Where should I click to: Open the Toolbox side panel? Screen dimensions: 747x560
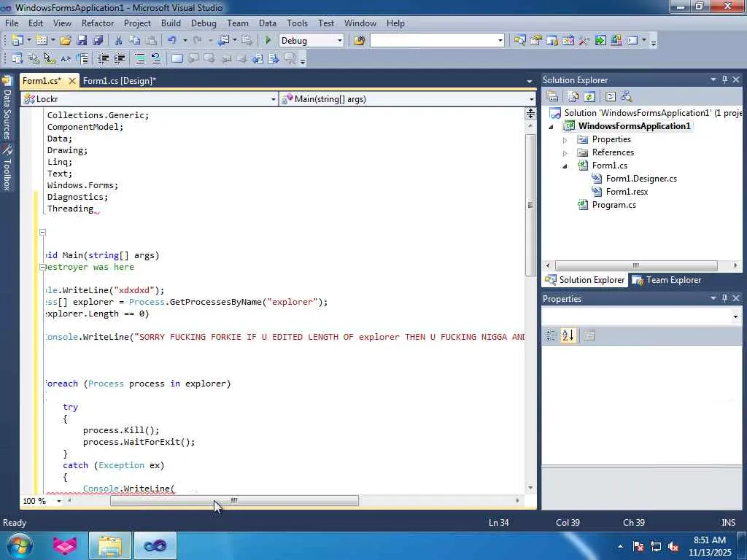[7, 168]
